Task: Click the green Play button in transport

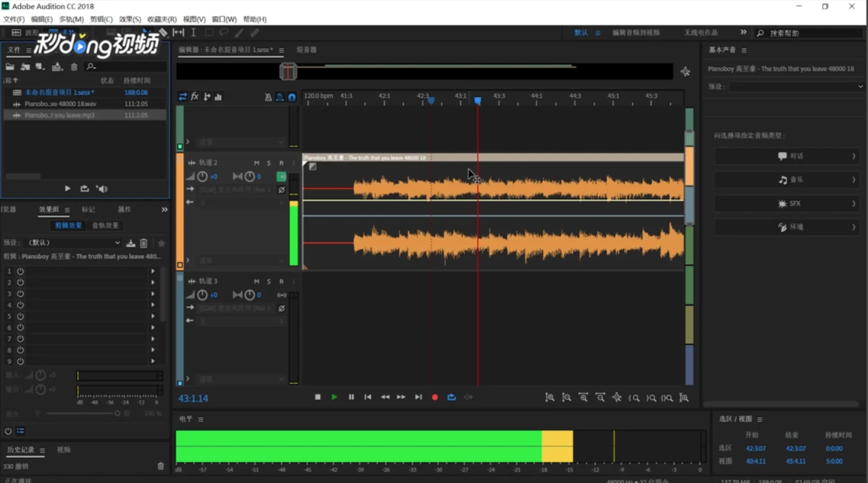Action: click(334, 397)
